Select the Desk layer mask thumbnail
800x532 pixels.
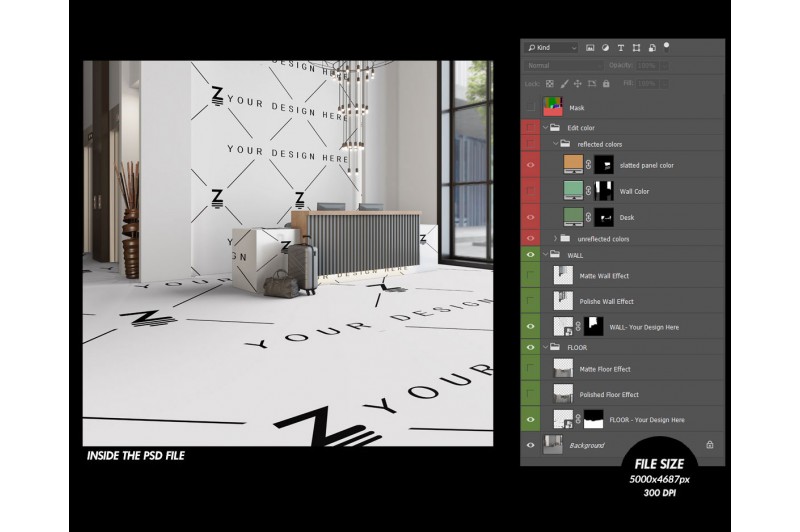click(604, 217)
